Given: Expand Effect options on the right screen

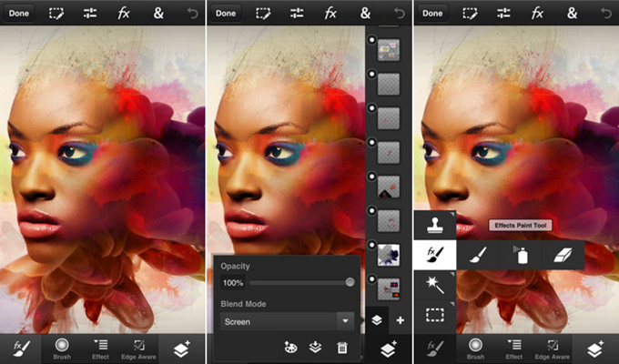Looking at the screenshot, I should coord(514,349).
